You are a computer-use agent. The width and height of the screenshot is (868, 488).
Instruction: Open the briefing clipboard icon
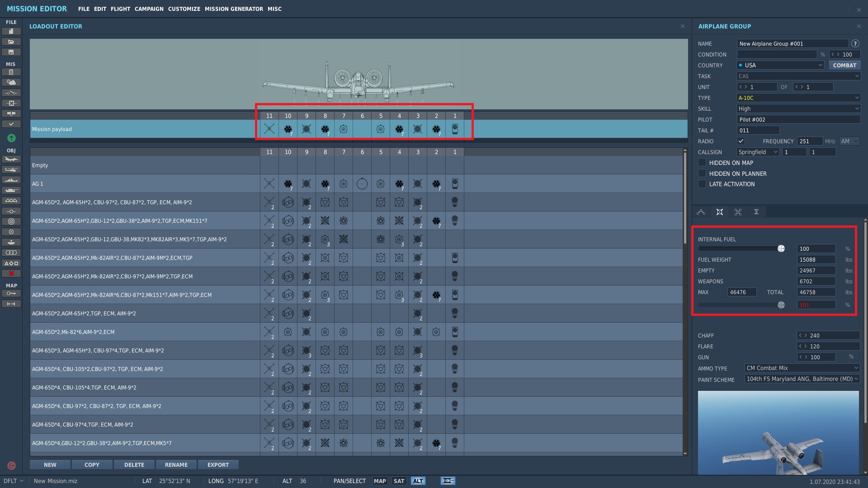(x=11, y=72)
